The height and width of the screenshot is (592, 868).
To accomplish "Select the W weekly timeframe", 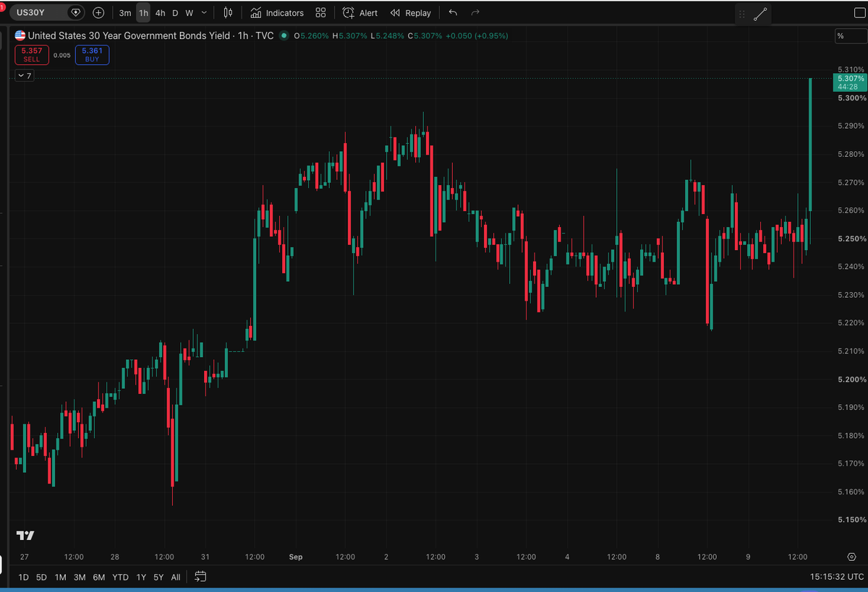I will (x=189, y=13).
